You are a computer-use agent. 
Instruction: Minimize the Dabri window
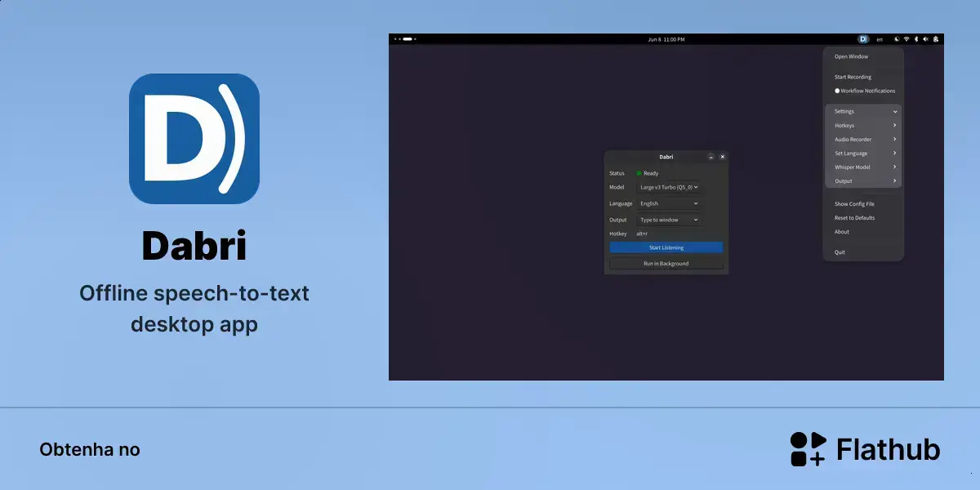(711, 157)
